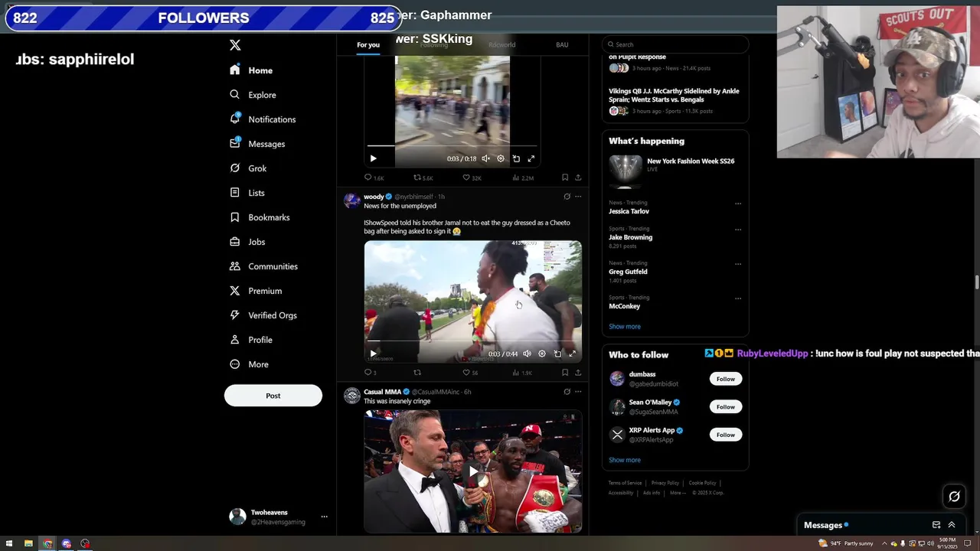Switch to Following tab

tap(434, 45)
